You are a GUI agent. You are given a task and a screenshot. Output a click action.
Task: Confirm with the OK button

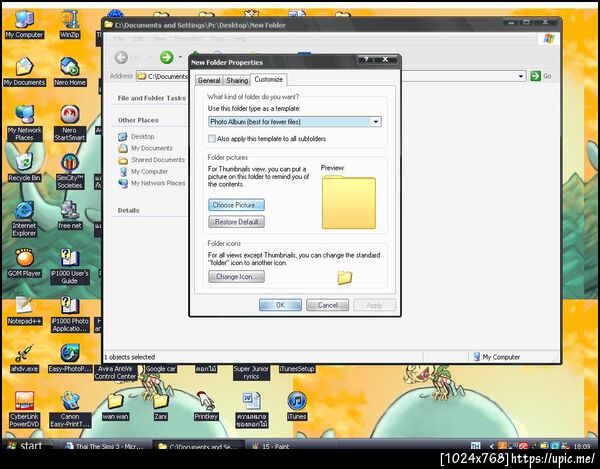280,305
